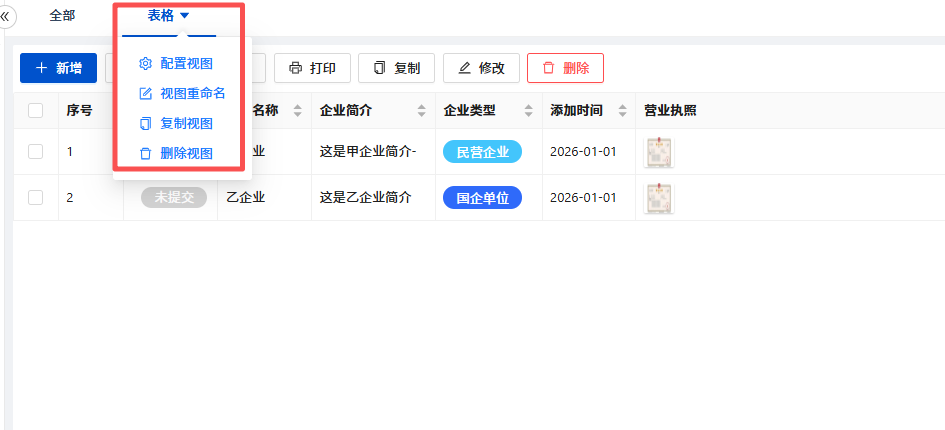
Task: Click the trash icon next to 删除视图
Action: 145,154
